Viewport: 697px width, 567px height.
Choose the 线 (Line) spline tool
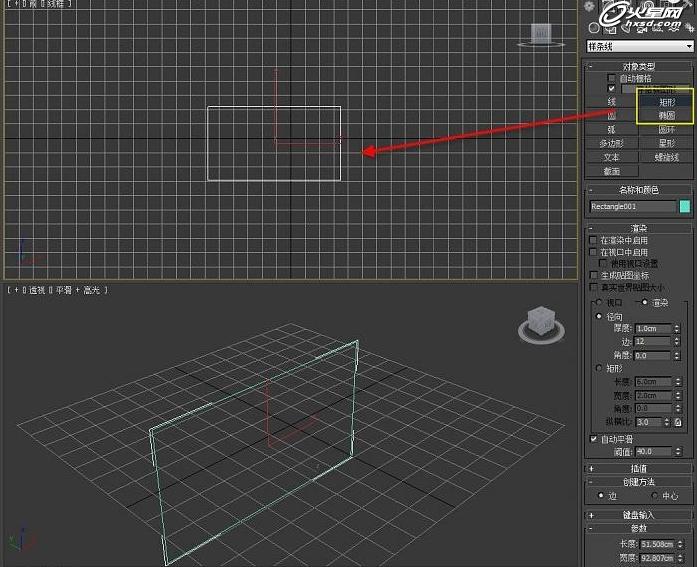612,102
